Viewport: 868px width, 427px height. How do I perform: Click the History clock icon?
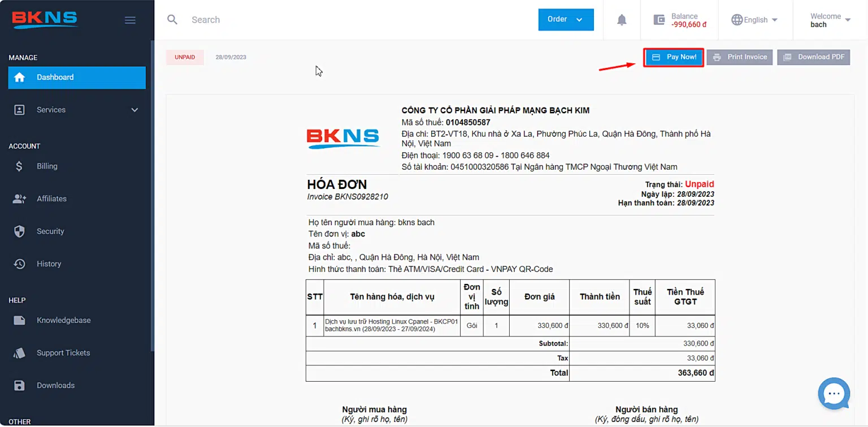[19, 264]
